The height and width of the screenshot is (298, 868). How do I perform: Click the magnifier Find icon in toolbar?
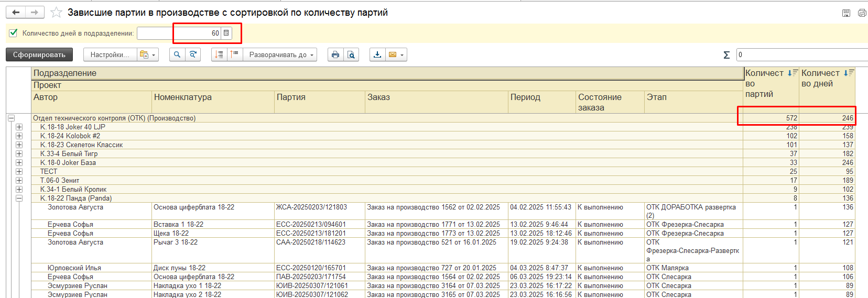[177, 54]
